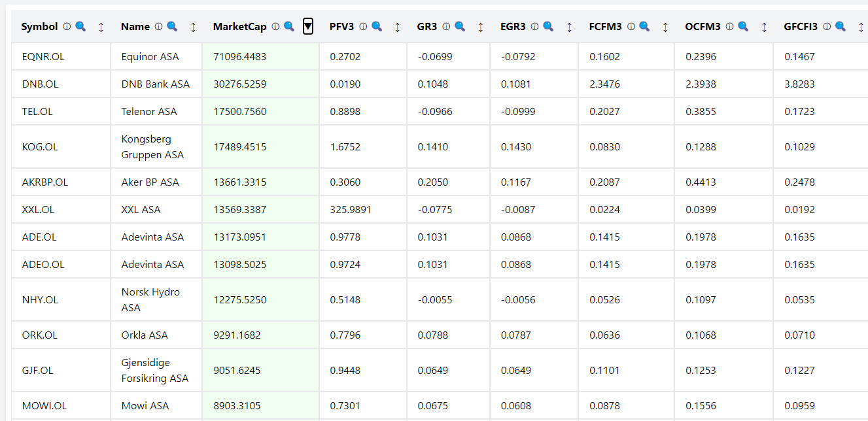868x421 pixels.
Task: Show info for the GR3 column
Action: (x=446, y=27)
